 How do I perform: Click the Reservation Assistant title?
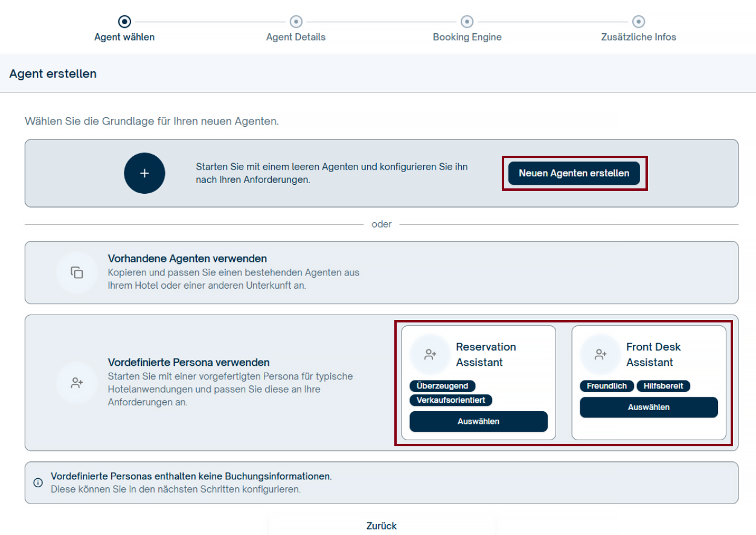point(486,354)
